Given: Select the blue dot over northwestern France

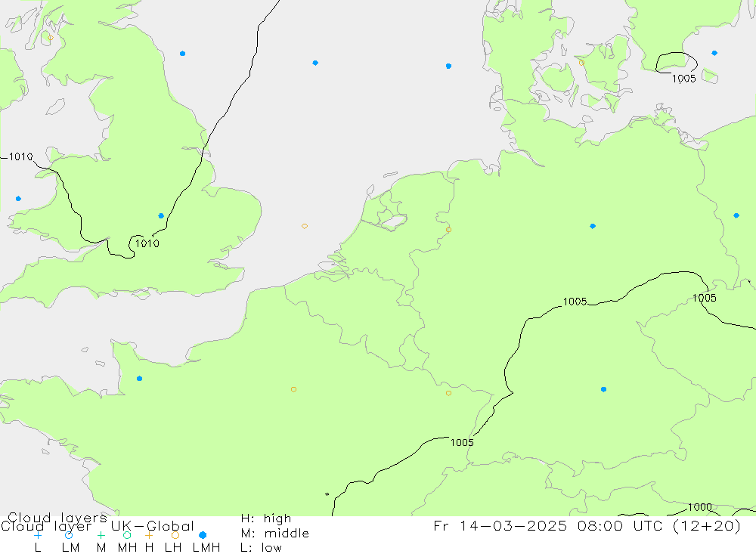Looking at the screenshot, I should (139, 379).
